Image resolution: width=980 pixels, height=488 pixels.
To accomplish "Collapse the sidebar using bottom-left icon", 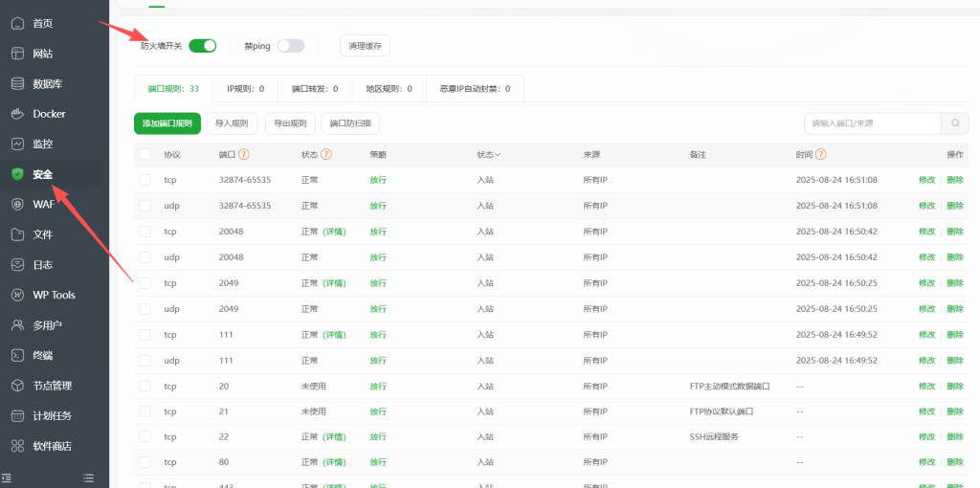I will coord(7,477).
